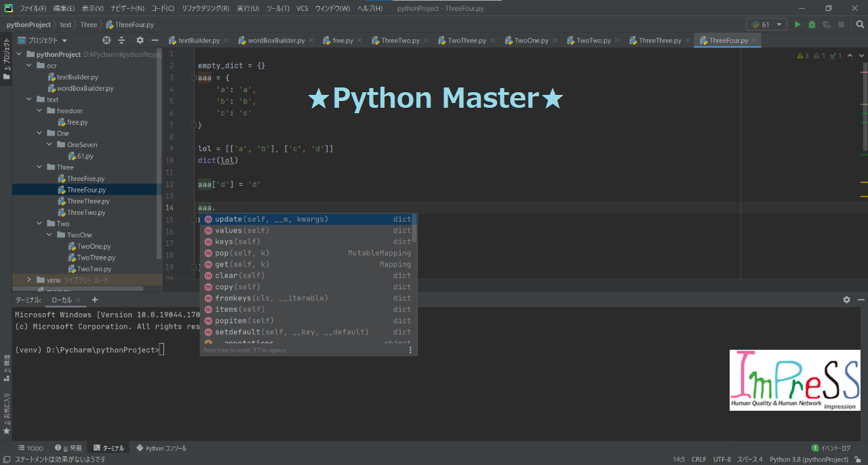The image size is (868, 465).
Task: Expand the venv library root folder
Action: coord(28,279)
